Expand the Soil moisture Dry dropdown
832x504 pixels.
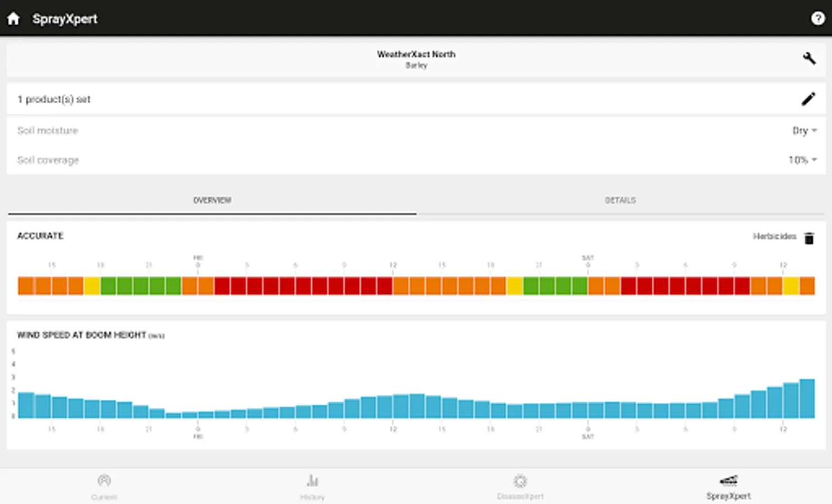tap(805, 130)
